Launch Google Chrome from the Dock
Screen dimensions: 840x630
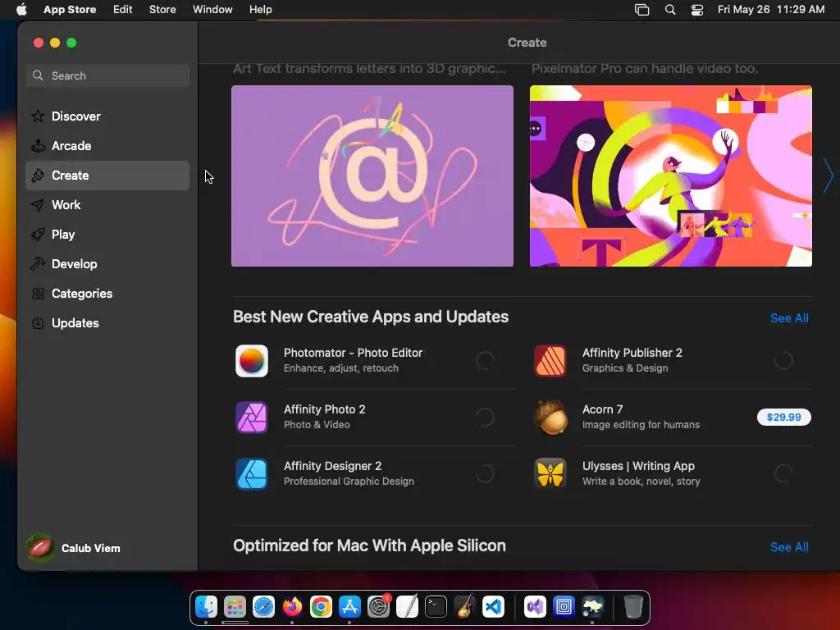[321, 606]
